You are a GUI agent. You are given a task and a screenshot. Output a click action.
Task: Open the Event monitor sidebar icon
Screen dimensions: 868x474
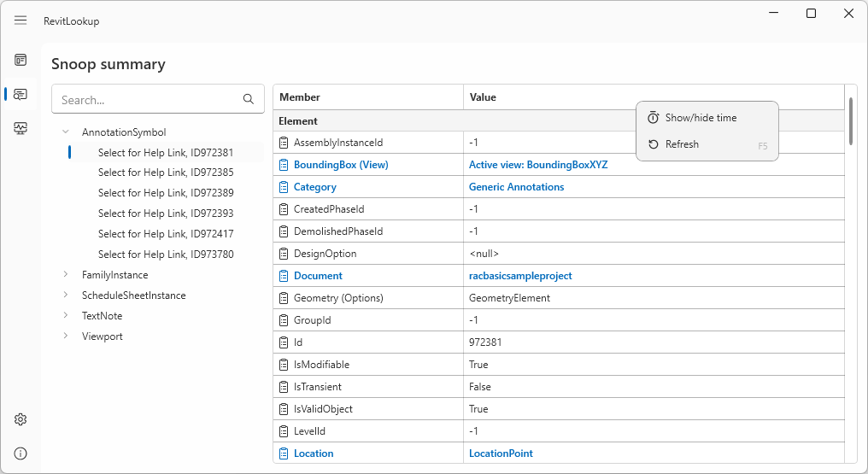[x=21, y=128]
